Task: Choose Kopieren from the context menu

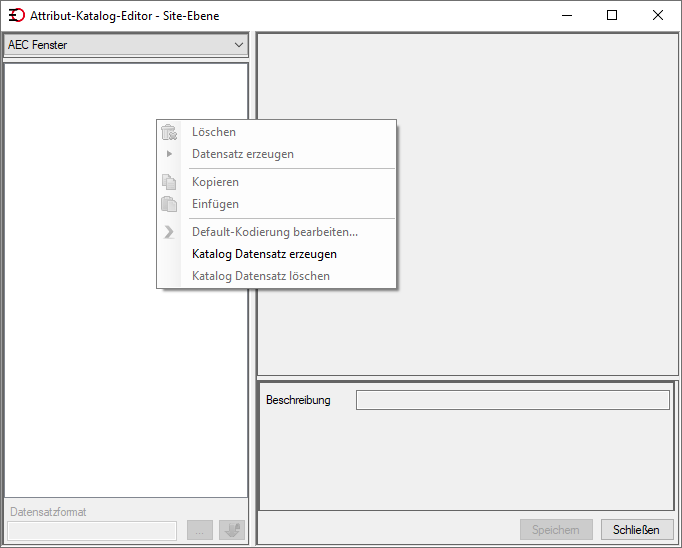Action: pyautogui.click(x=277, y=182)
